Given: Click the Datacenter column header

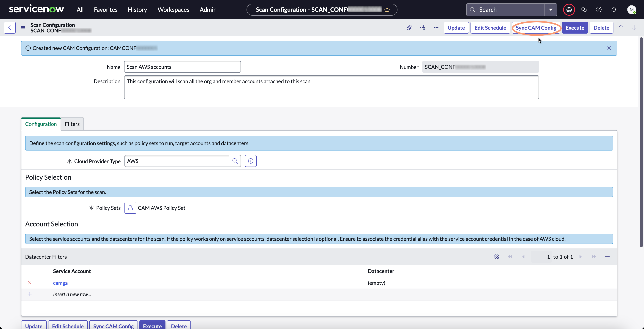Looking at the screenshot, I should click(x=381, y=271).
